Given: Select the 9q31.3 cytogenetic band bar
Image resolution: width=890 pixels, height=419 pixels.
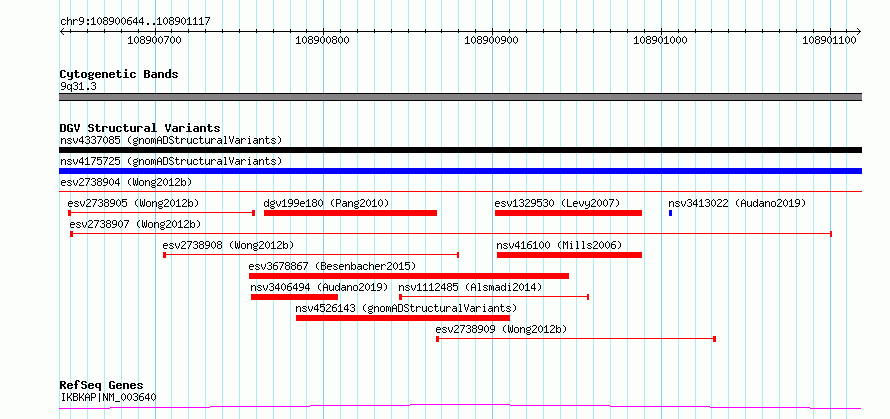Looking at the screenshot, I should pyautogui.click(x=460, y=97).
